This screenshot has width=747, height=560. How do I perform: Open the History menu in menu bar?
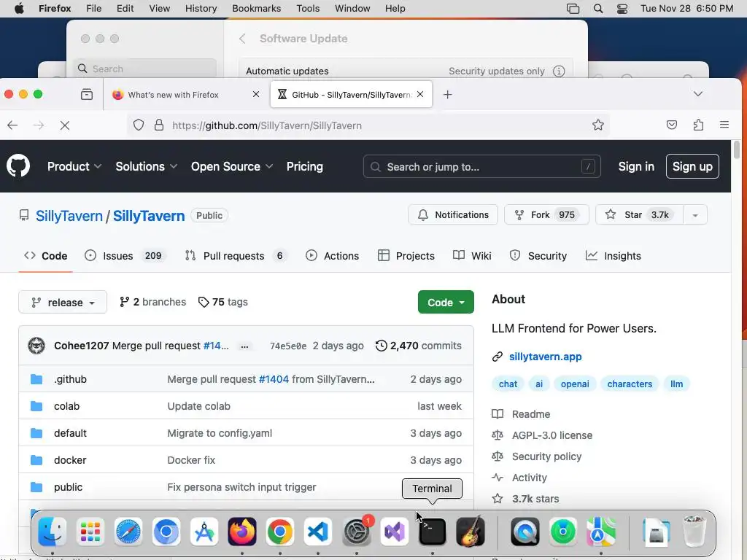click(x=201, y=9)
